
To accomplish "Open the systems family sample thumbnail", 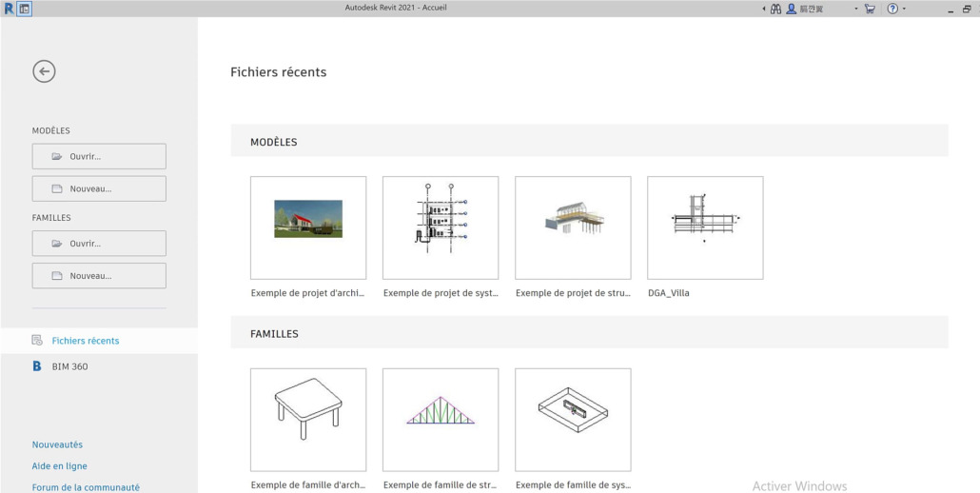I will pos(573,420).
